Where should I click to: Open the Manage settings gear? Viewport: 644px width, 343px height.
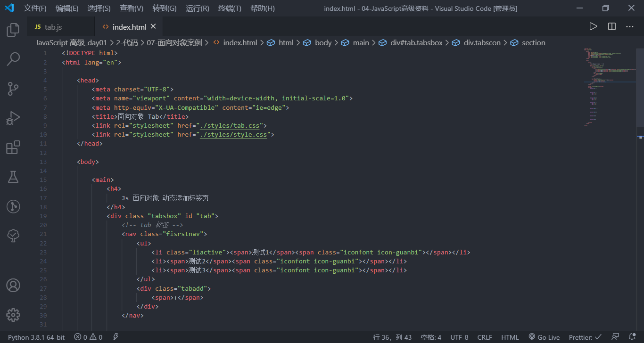click(13, 315)
